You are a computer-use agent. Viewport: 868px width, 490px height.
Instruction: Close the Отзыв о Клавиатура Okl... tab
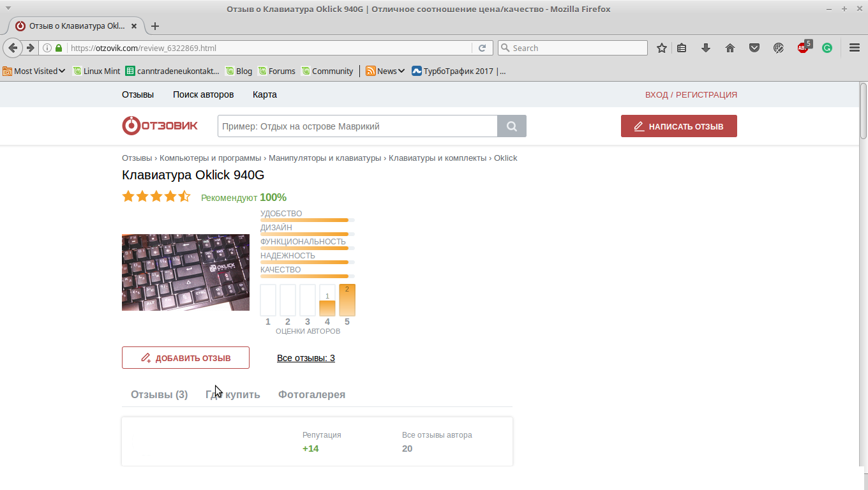point(134,26)
